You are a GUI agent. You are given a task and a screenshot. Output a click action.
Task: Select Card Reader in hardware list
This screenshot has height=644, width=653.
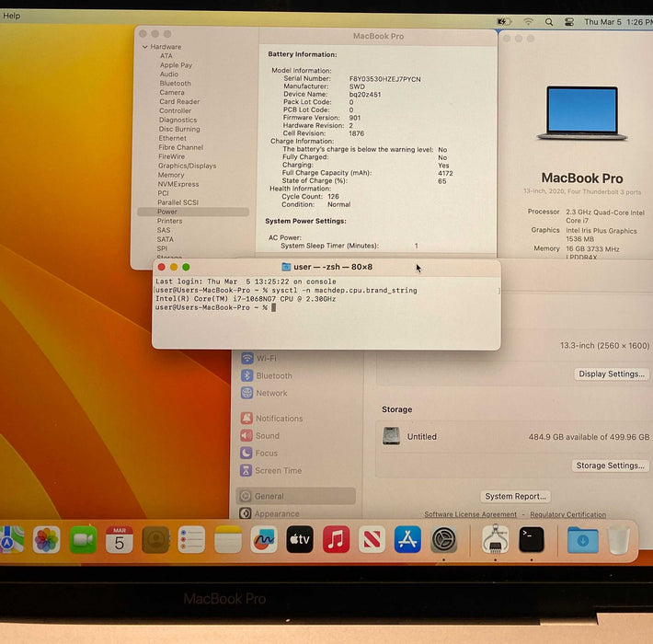tap(179, 101)
